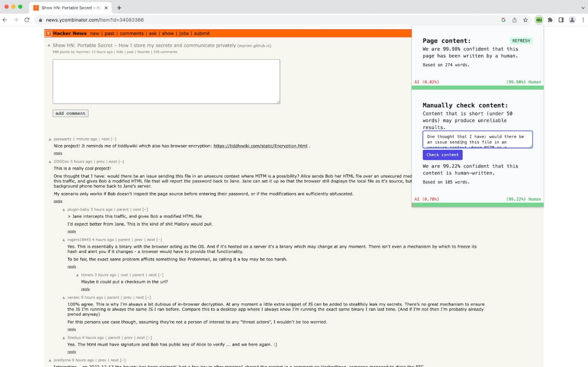Screen dimensions: 588x367
Task: Click the Hacker News Y logo
Action: (48, 33)
